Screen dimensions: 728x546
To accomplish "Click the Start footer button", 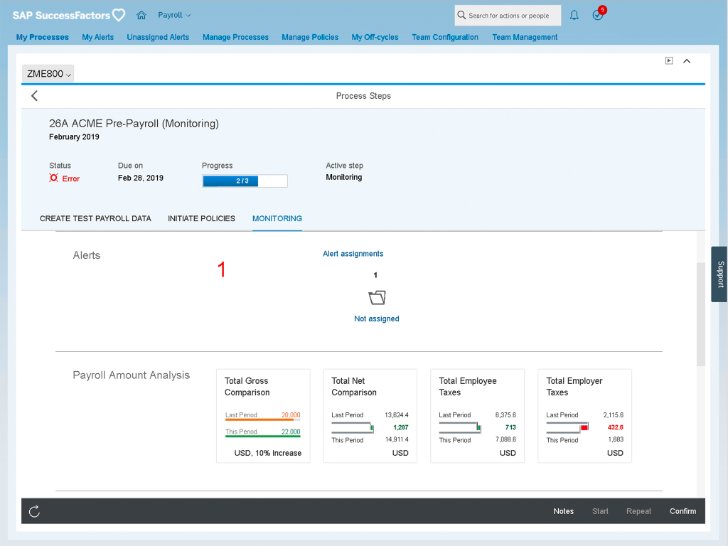I will [600, 511].
